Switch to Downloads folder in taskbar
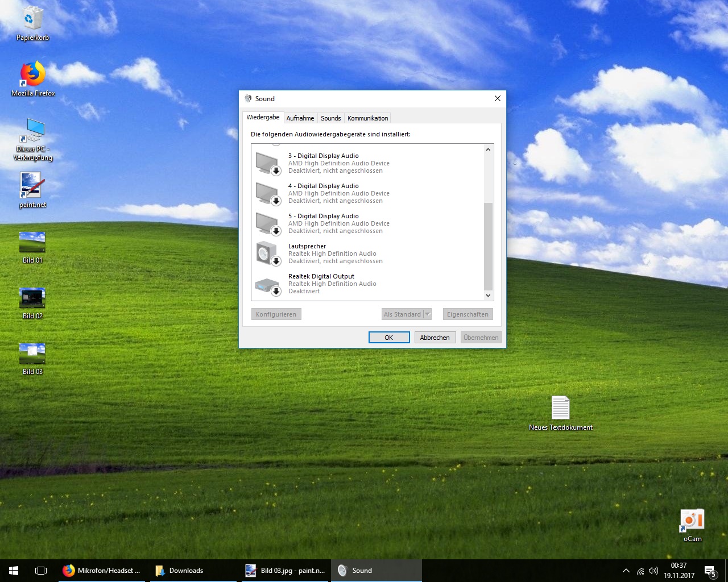Image resolution: width=728 pixels, height=582 pixels. tap(193, 571)
